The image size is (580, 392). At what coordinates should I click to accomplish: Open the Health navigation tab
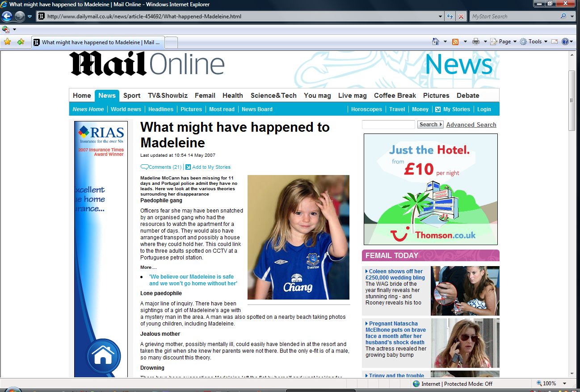click(233, 96)
